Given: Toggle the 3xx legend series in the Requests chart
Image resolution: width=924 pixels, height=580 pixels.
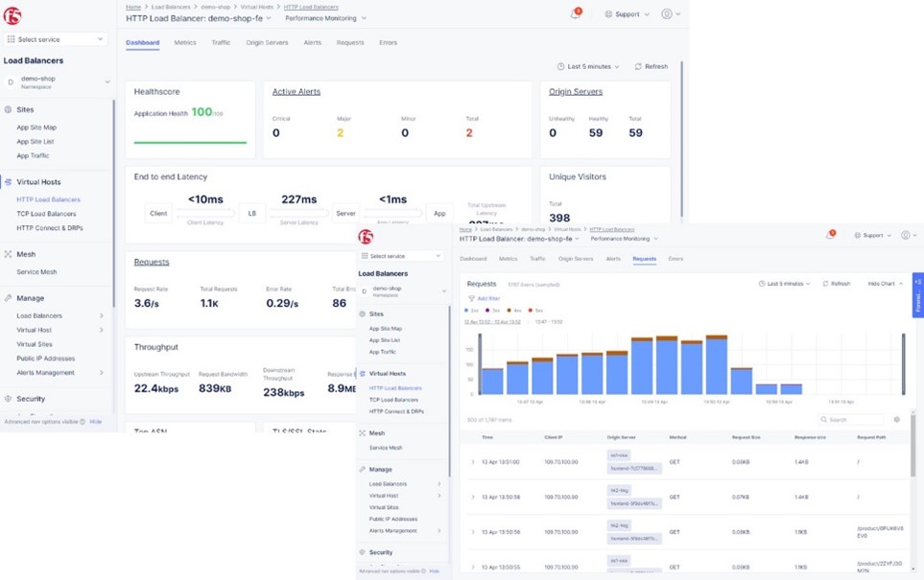Looking at the screenshot, I should [492, 311].
